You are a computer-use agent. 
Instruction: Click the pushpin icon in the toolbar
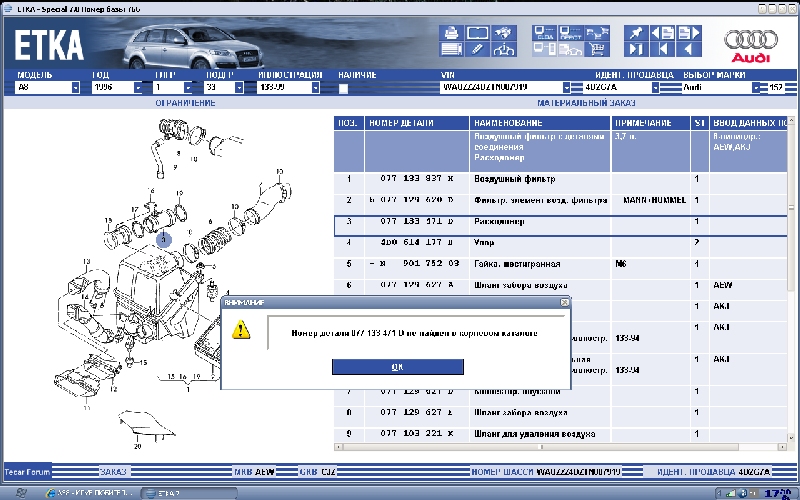(636, 32)
